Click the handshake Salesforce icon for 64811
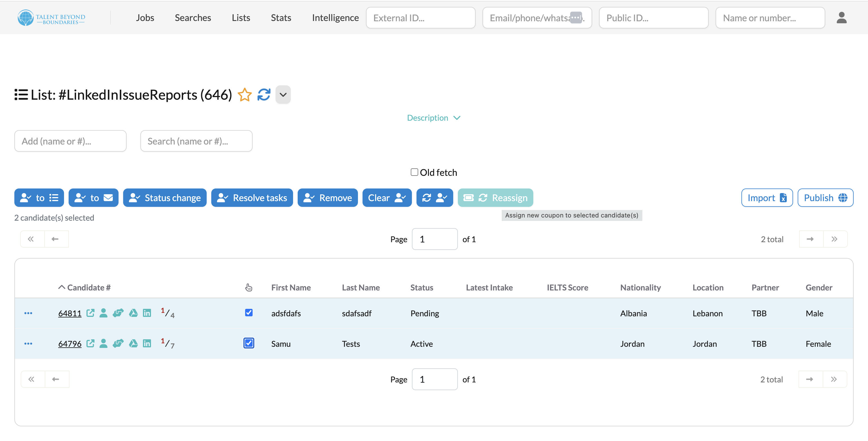868x441 pixels. click(118, 313)
